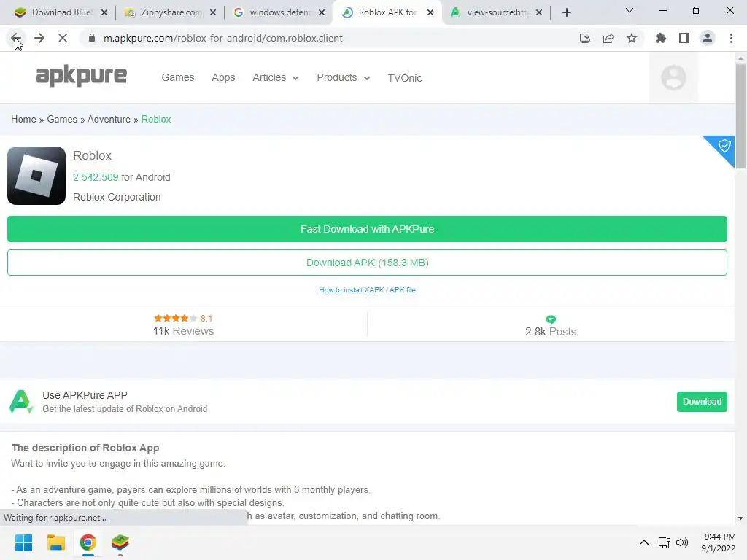Screen dimensions: 747x560
Task: Click the apkpure logo
Action: click(x=82, y=76)
